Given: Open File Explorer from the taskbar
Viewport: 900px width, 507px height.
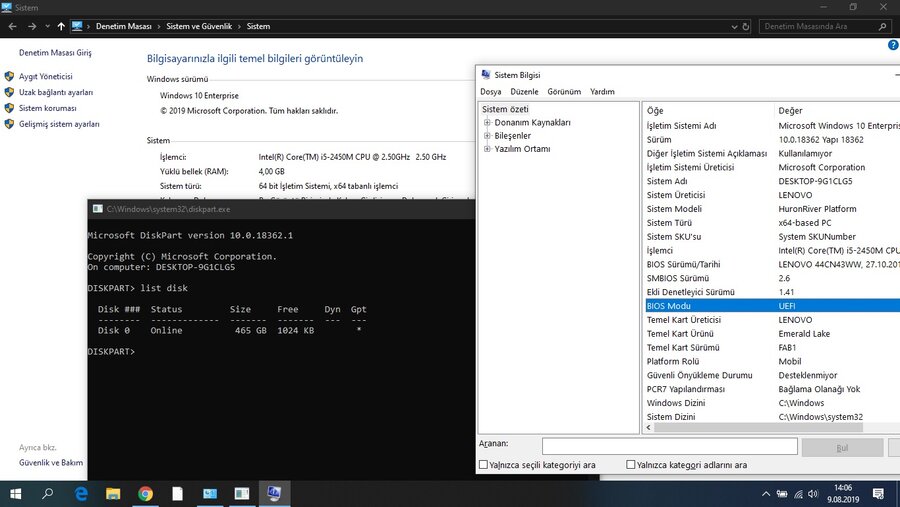Looking at the screenshot, I should (x=113, y=493).
